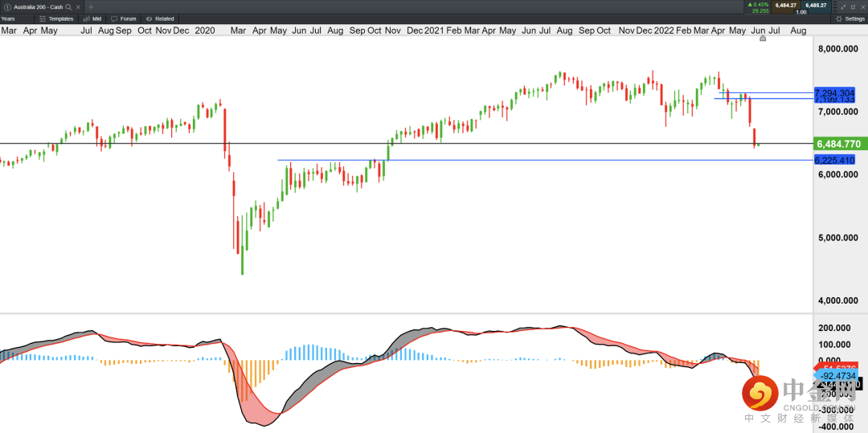Open chart Settings
The image size is (868, 433).
click(851, 18)
